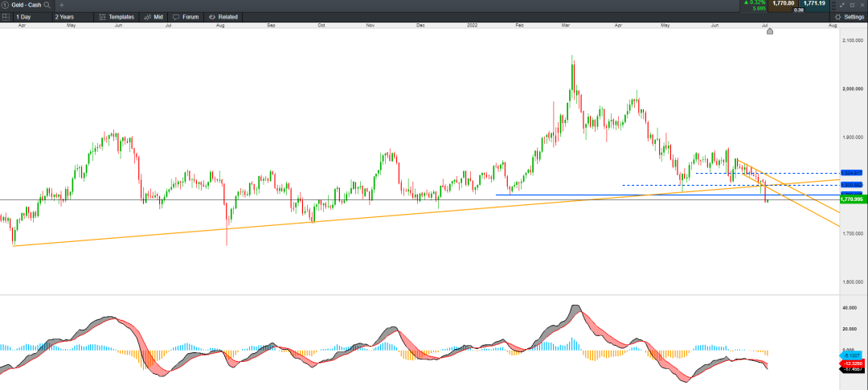868x390 pixels.
Task: Click the time axis scroll marker under Jul
Action: coord(769,31)
